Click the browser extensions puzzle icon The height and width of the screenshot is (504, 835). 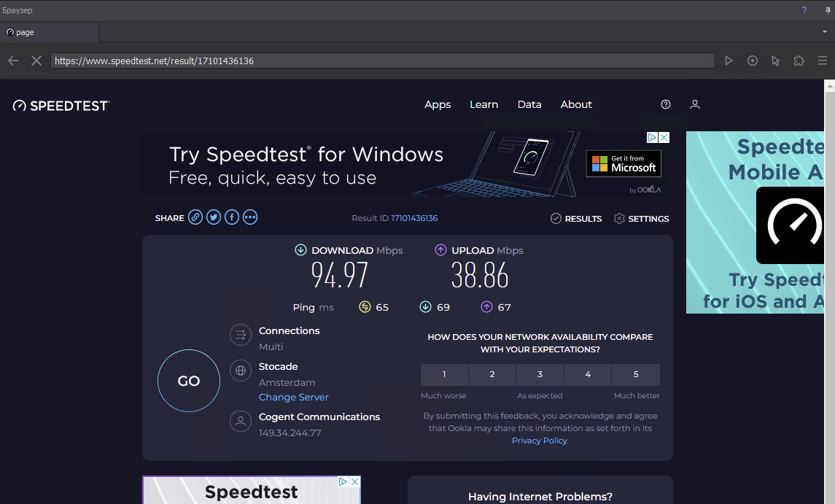tap(799, 61)
